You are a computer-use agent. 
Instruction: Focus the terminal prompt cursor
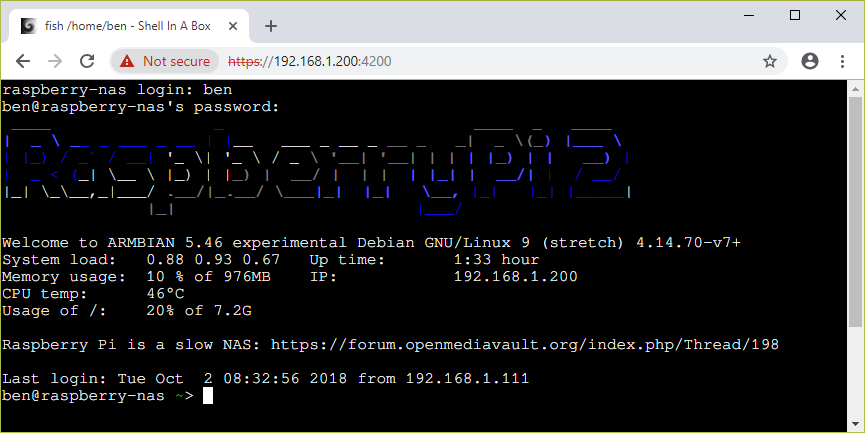tap(208, 396)
